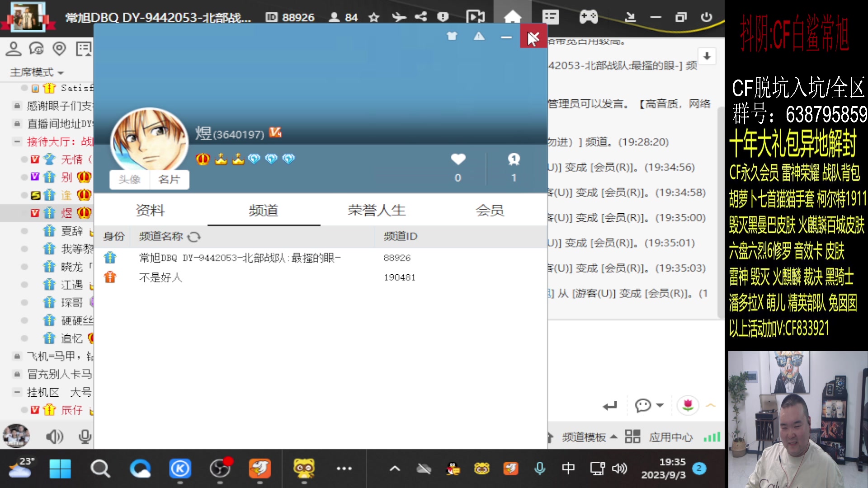The height and width of the screenshot is (488, 868).
Task: Show hidden tray icons chevron in taskbar
Action: (x=395, y=469)
